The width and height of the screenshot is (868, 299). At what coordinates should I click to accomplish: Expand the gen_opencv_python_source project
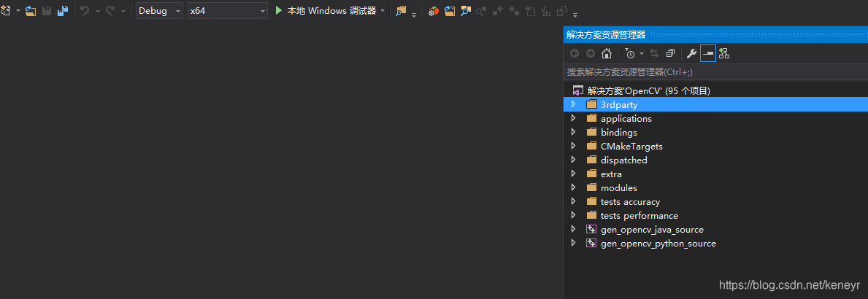pos(574,243)
